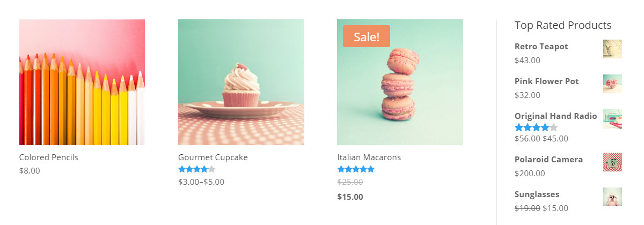Click the Italian Macarons title link
Viewport: 644px width, 225px height.
tap(369, 157)
